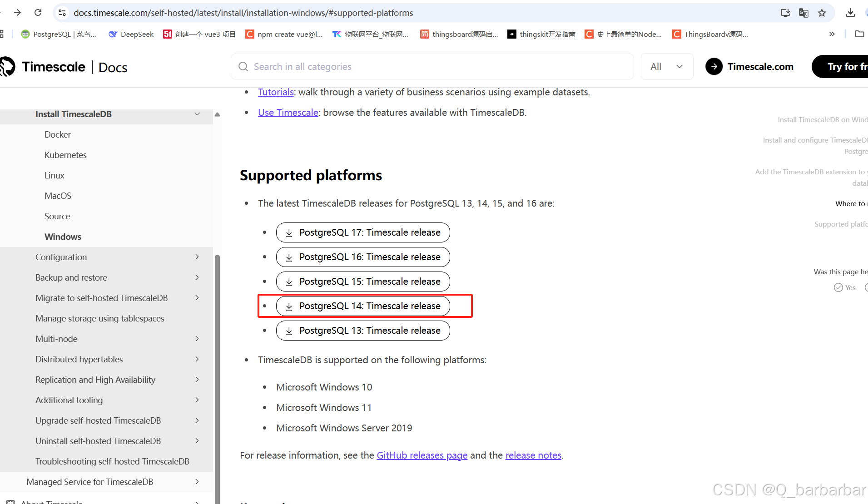
Task: Open Kubernetes install page
Action: pyautogui.click(x=65, y=155)
